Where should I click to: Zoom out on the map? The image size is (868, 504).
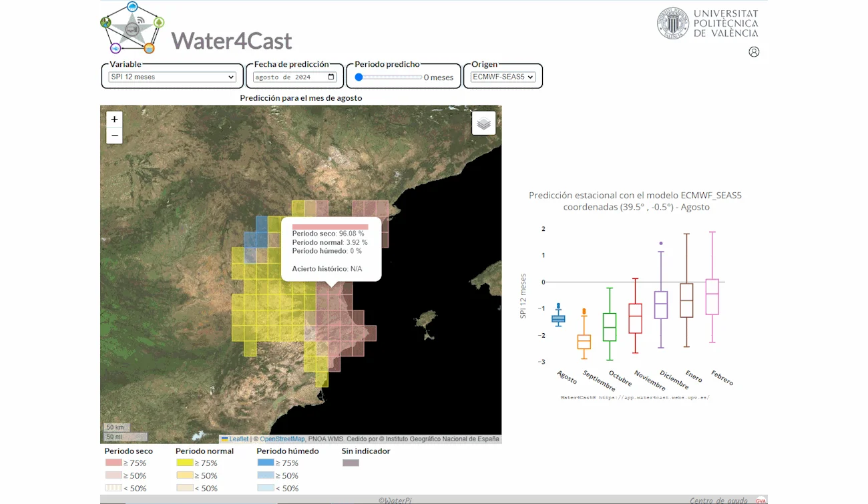114,136
